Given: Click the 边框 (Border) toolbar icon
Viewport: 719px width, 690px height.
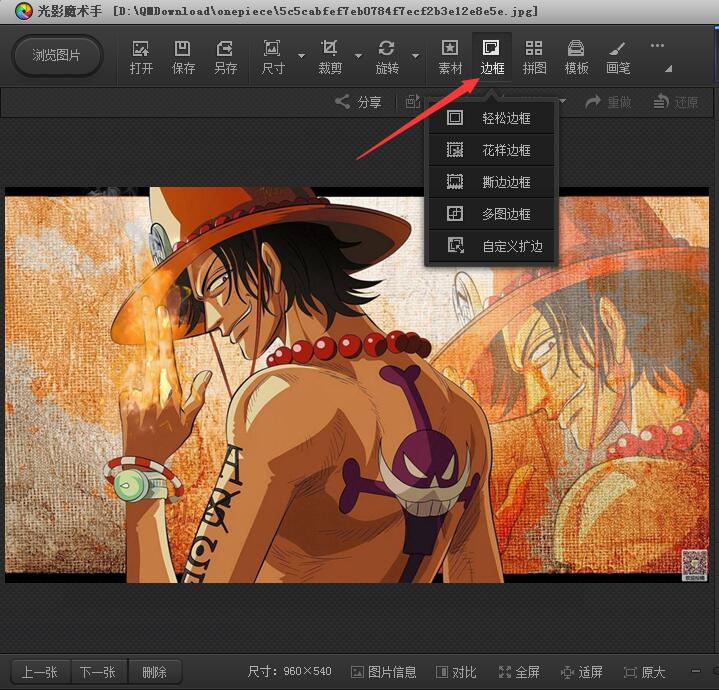Looking at the screenshot, I should point(492,56).
